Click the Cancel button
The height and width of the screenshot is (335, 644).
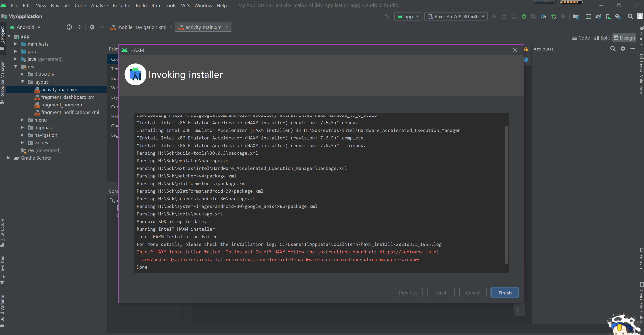pos(473,292)
